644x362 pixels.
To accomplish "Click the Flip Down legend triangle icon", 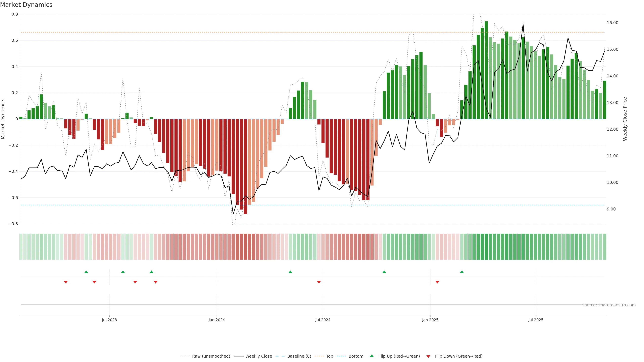I will [428, 356].
